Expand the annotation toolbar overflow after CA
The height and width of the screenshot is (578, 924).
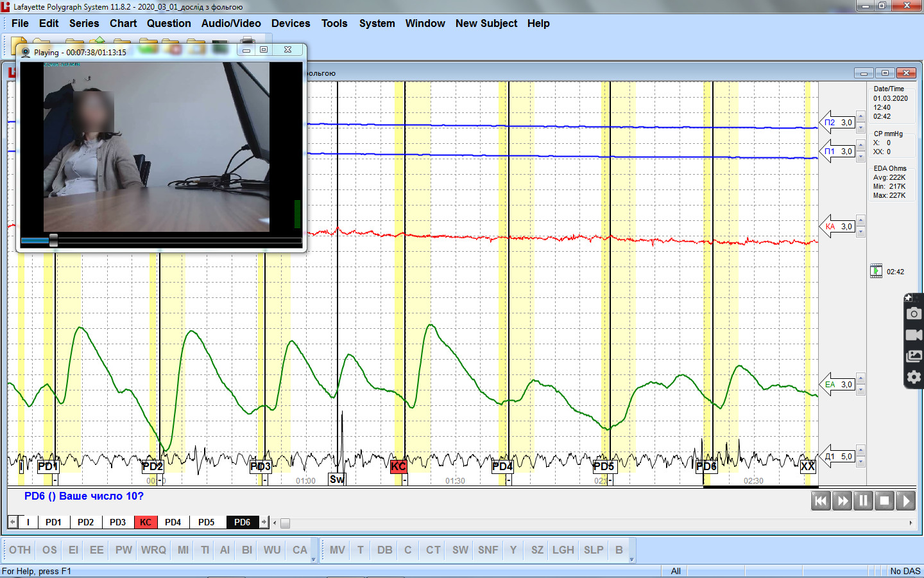[313, 559]
